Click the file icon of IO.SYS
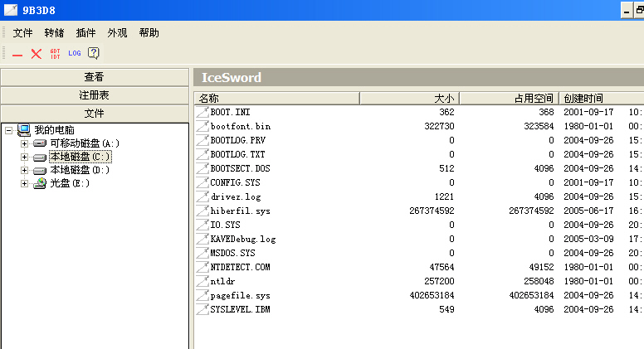644x349 pixels. point(202,225)
